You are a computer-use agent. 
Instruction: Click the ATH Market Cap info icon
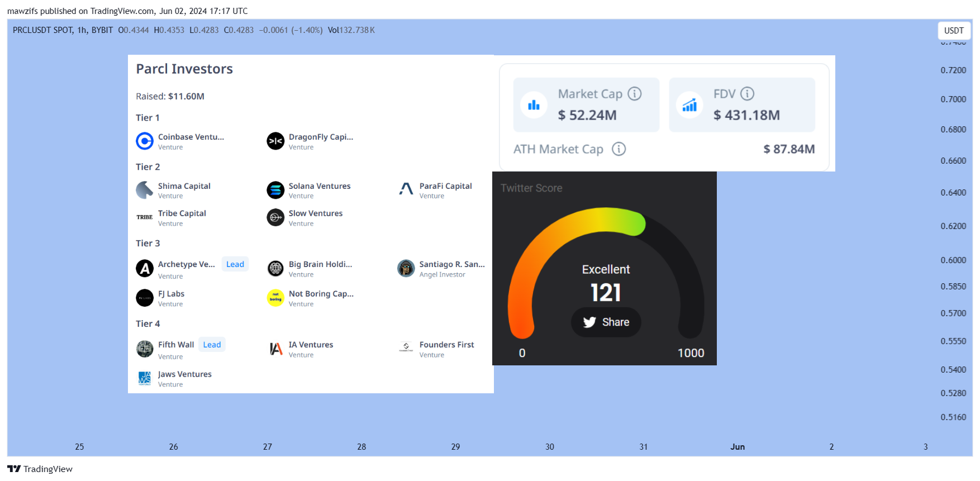(619, 149)
